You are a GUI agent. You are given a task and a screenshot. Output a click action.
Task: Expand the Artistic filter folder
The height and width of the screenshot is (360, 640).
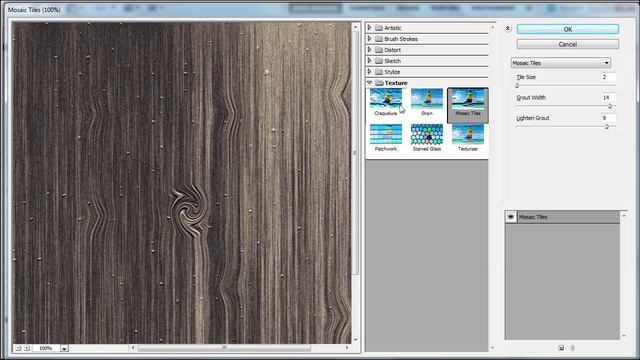tap(369, 28)
